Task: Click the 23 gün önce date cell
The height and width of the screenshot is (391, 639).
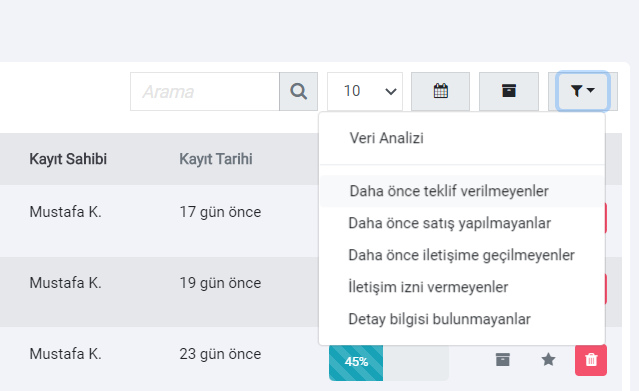Action: 220,354
